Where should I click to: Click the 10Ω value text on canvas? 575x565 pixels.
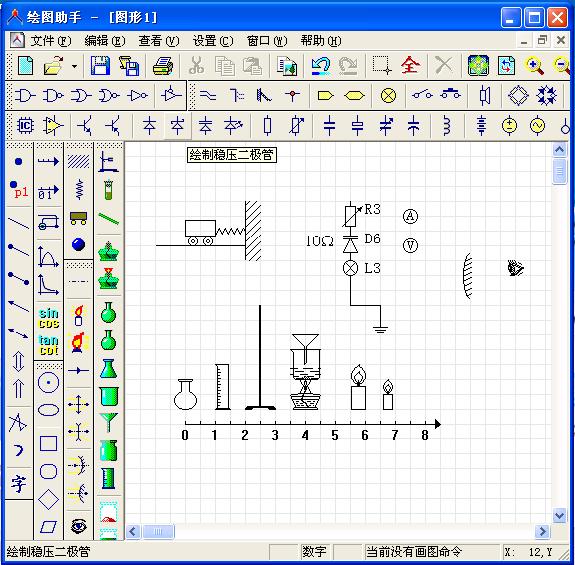pos(319,241)
